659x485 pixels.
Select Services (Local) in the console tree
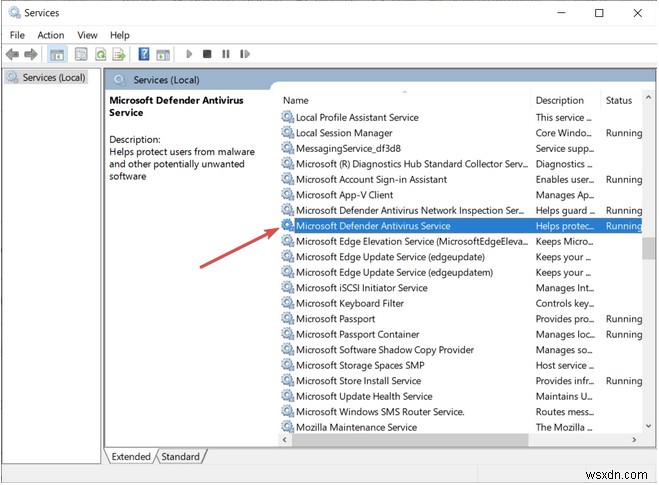[47, 78]
